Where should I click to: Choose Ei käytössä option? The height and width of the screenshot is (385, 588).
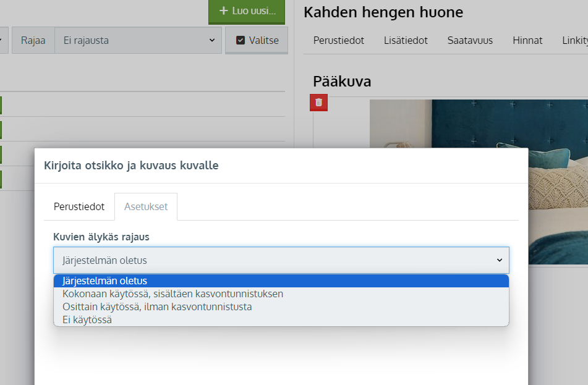pyautogui.click(x=281, y=319)
